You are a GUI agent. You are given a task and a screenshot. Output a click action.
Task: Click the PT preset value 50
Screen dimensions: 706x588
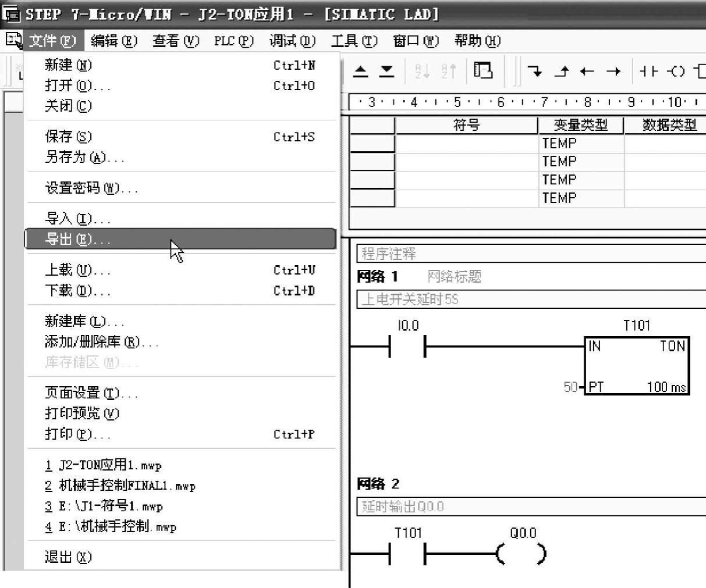pos(571,387)
